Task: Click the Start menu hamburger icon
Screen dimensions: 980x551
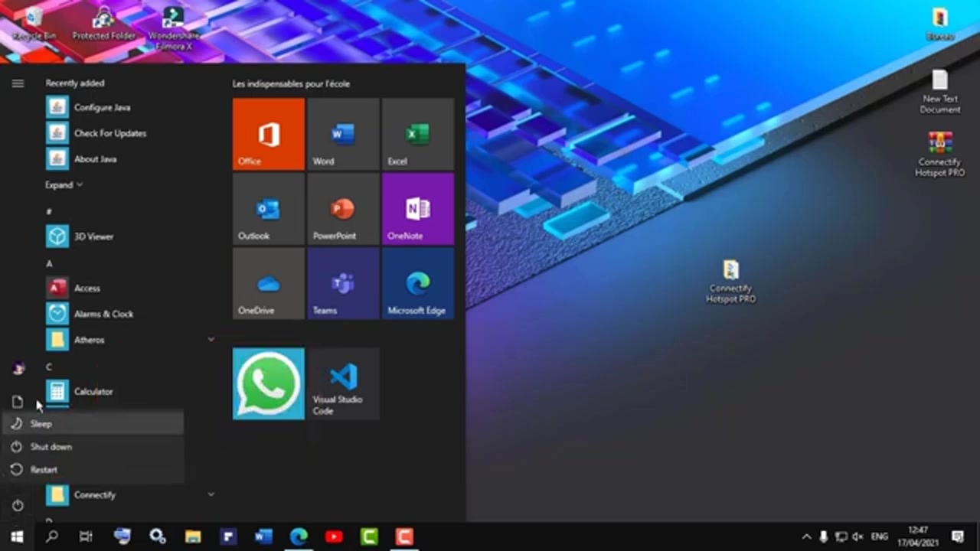Action: pyautogui.click(x=18, y=83)
